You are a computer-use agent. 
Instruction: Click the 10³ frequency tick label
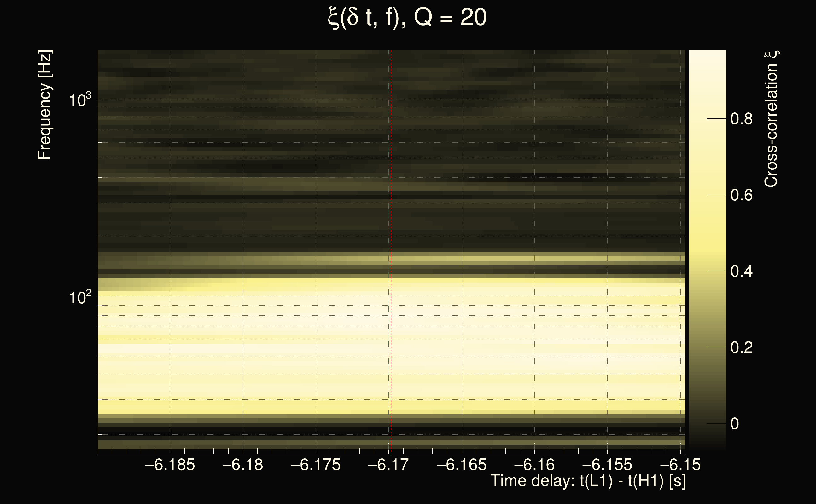pos(80,100)
